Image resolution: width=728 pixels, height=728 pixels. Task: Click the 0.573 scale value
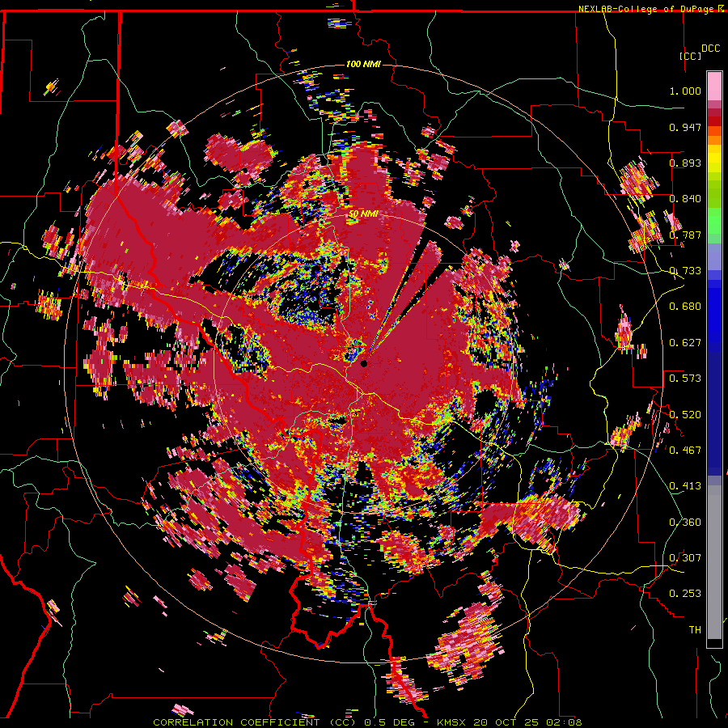685,379
